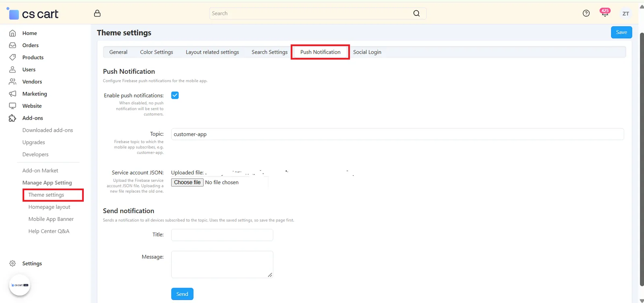Click the round CS-Cart badge at bottom left
The height and width of the screenshot is (303, 644).
(20, 285)
